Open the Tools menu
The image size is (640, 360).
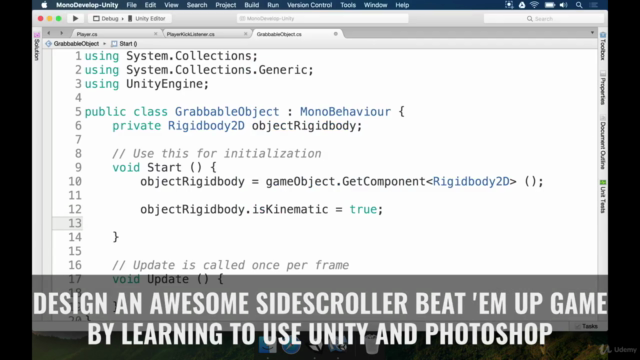click(348, 5)
